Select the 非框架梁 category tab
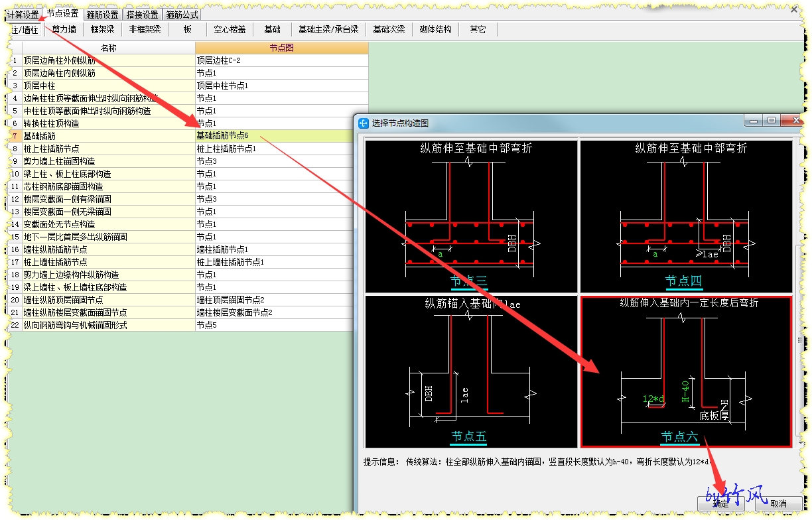Image resolution: width=812 pixels, height=520 pixels. (x=145, y=29)
